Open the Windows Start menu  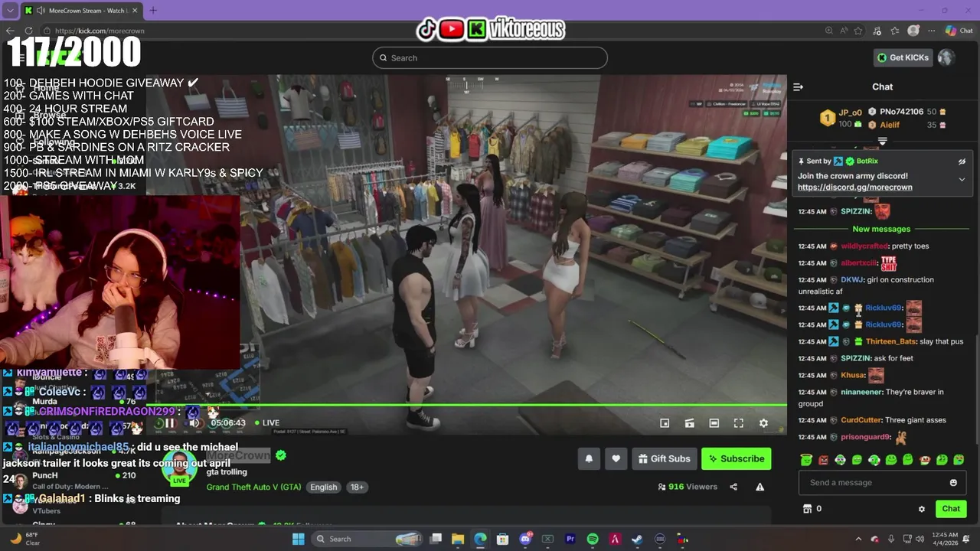coord(298,539)
